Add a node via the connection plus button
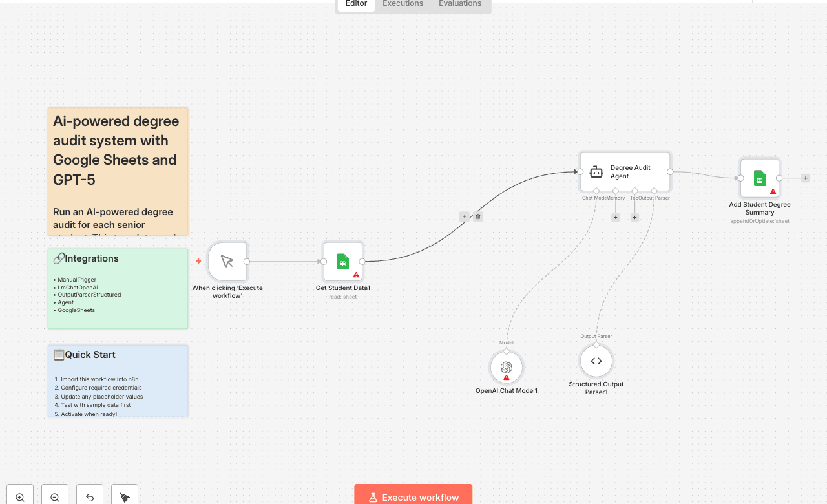827x504 pixels. pyautogui.click(x=464, y=216)
